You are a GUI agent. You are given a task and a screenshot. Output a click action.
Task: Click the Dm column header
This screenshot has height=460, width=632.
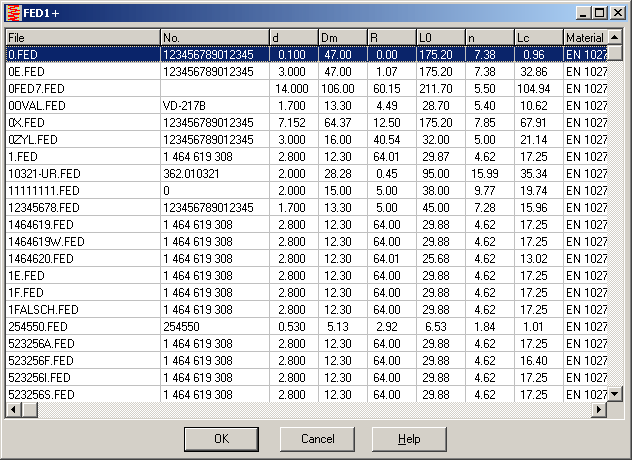(x=342, y=37)
